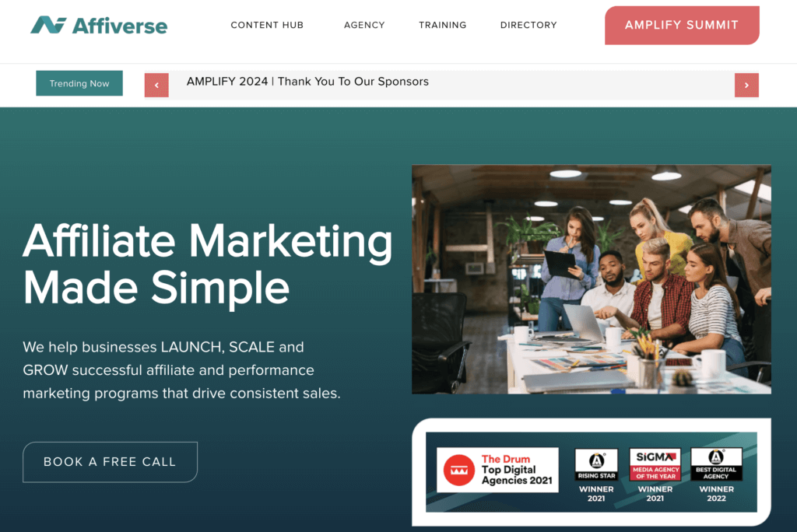Click the Amplify Summit button

click(682, 26)
